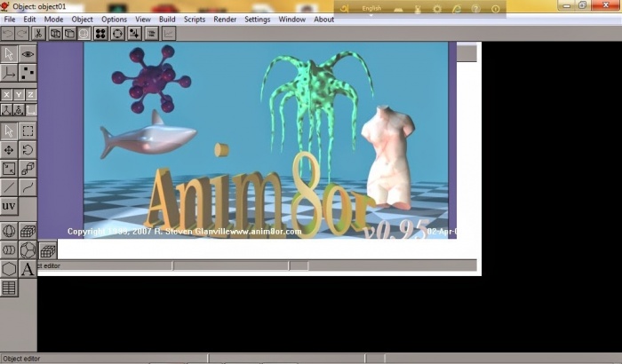The height and width of the screenshot is (364, 622).
Task: Click the Undo arrow in the top toolbar
Action: coord(7,34)
